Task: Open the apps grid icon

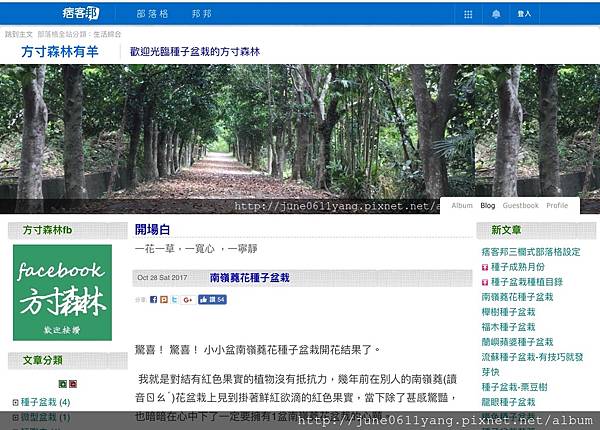Action: [x=468, y=15]
